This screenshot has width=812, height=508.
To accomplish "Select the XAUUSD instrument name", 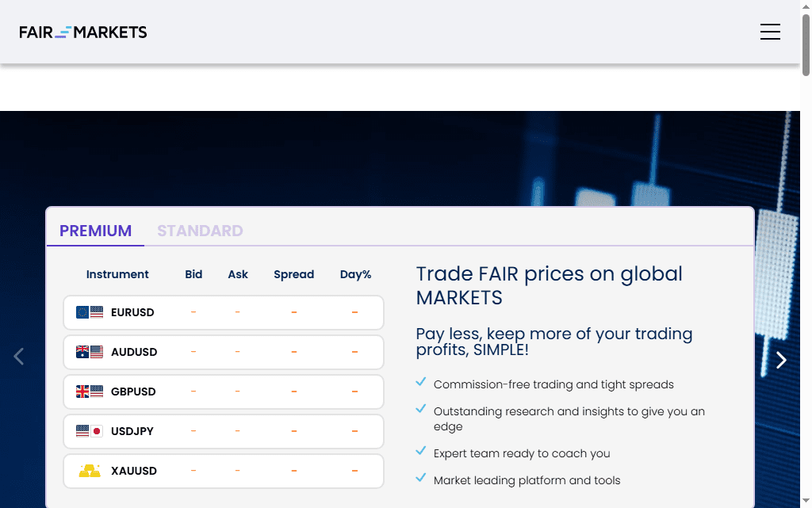I will click(133, 471).
